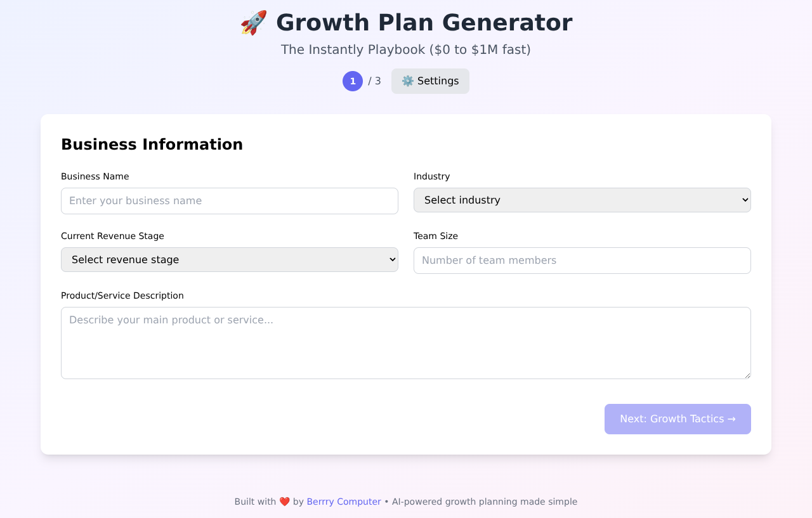This screenshot has height=518, width=812.
Task: Click the Instantly Playbook subtitle
Action: pyautogui.click(x=405, y=49)
